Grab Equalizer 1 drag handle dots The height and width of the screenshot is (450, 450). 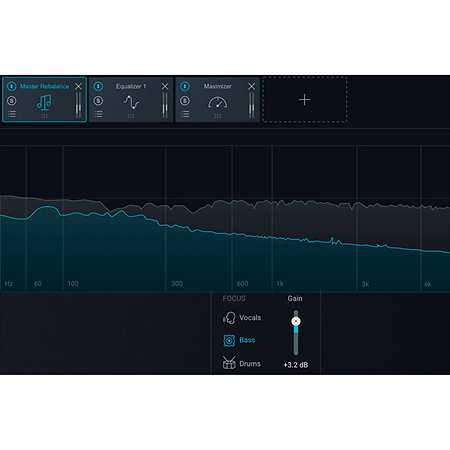pos(131,116)
